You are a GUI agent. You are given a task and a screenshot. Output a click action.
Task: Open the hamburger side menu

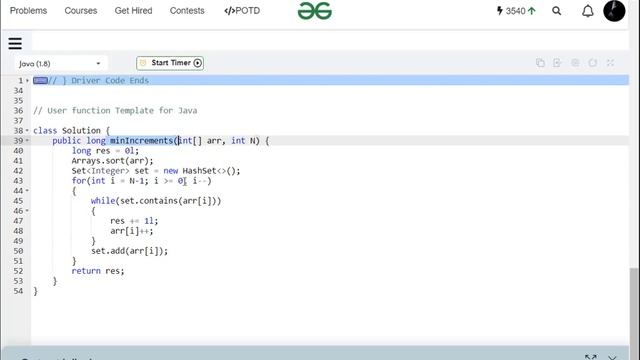[15, 43]
